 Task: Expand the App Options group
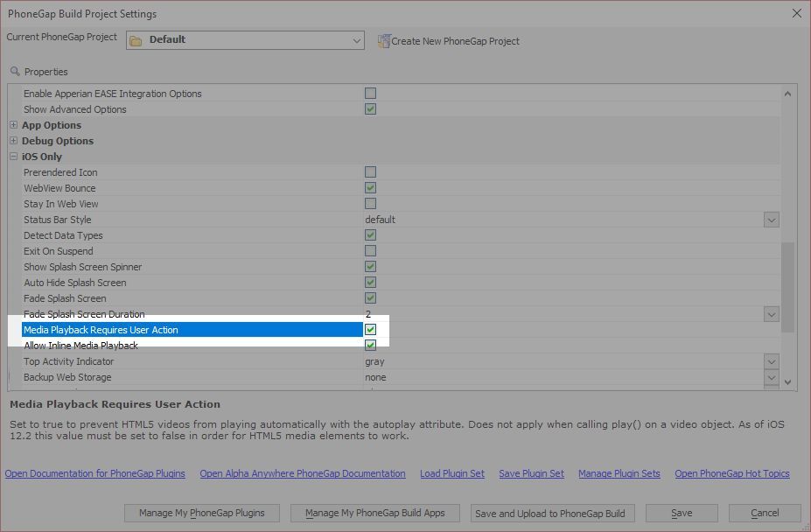click(13, 125)
